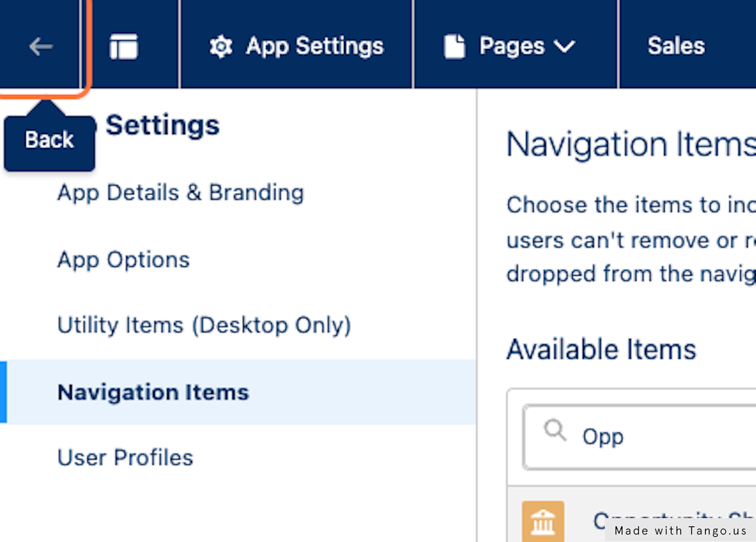Viewport: 756px width, 542px height.
Task: Click the Sales app name in header
Action: tap(676, 46)
